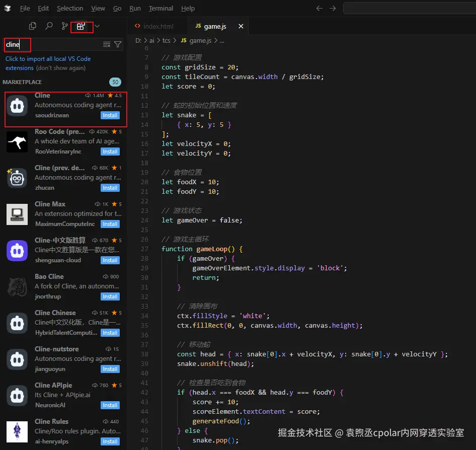Click the Cline APIpie robot icon
476x450 pixels.
point(17,396)
